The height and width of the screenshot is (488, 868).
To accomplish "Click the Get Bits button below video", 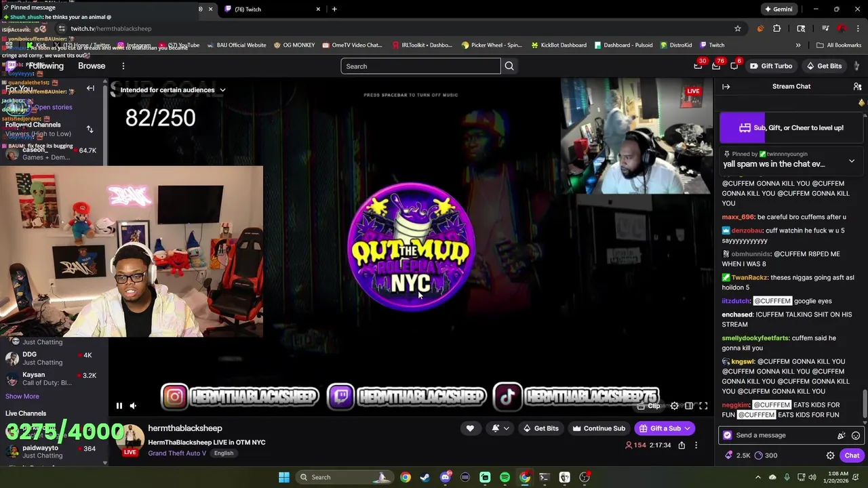I will point(541,428).
